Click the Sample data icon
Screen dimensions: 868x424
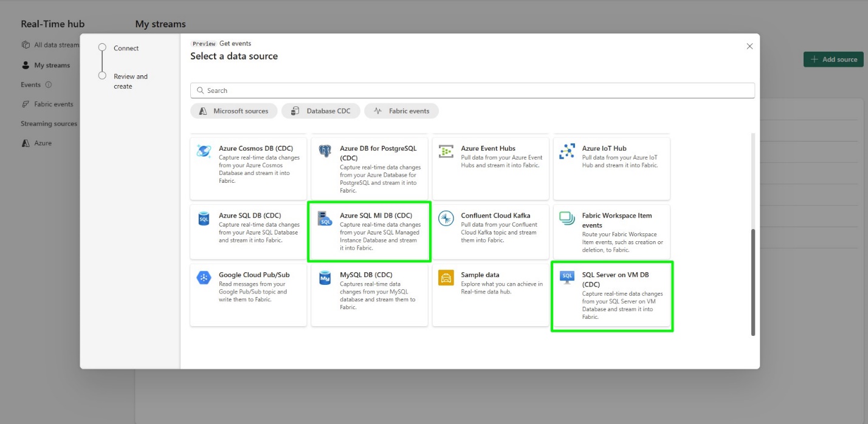(x=446, y=278)
